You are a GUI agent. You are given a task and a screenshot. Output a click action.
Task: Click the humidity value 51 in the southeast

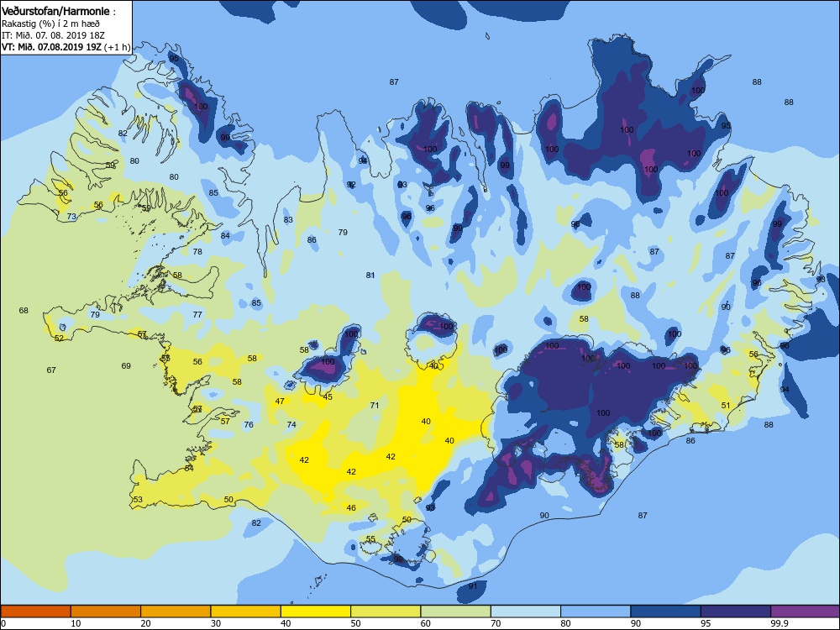[x=726, y=406]
